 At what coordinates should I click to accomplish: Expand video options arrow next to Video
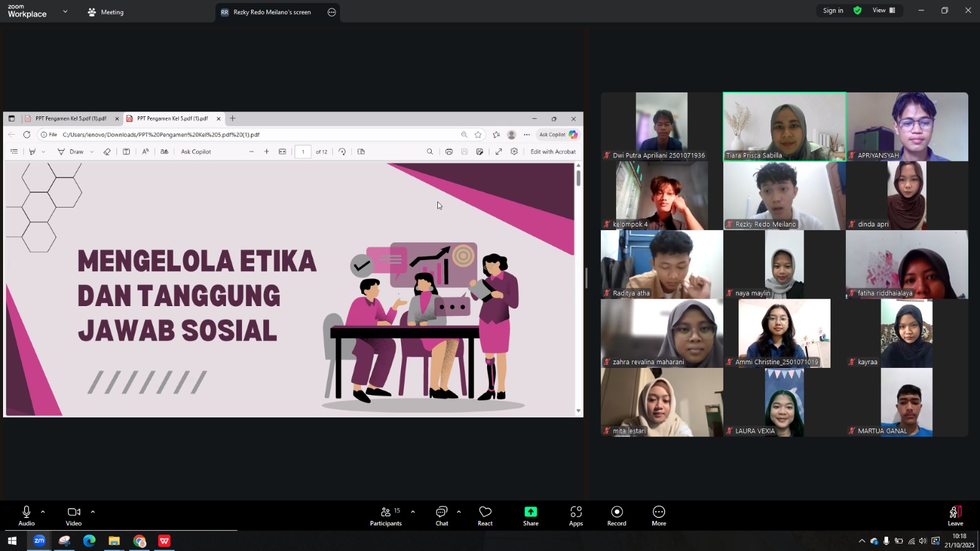[92, 512]
